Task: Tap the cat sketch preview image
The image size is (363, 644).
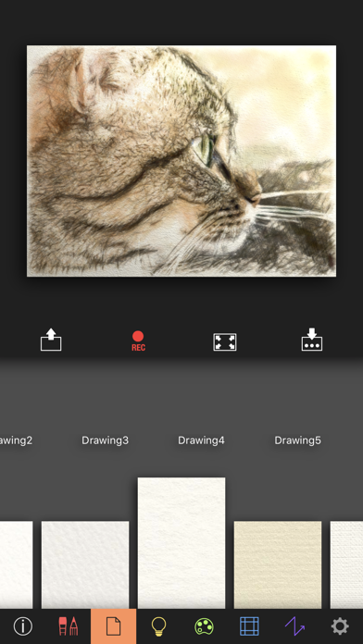Action: point(181,161)
